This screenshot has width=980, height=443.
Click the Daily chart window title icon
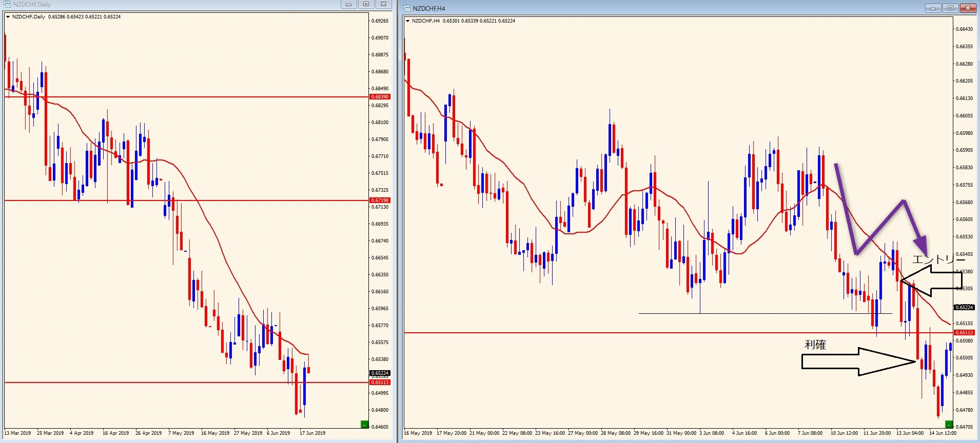[x=7, y=5]
